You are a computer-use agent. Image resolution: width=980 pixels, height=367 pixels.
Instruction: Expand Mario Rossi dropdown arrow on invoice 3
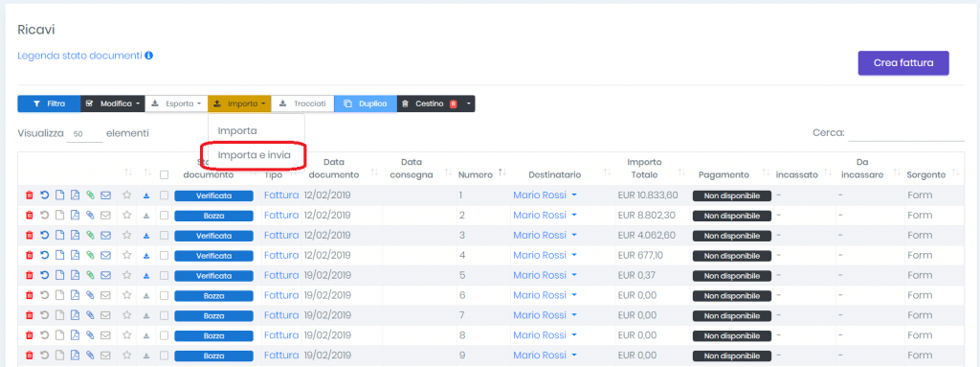574,236
